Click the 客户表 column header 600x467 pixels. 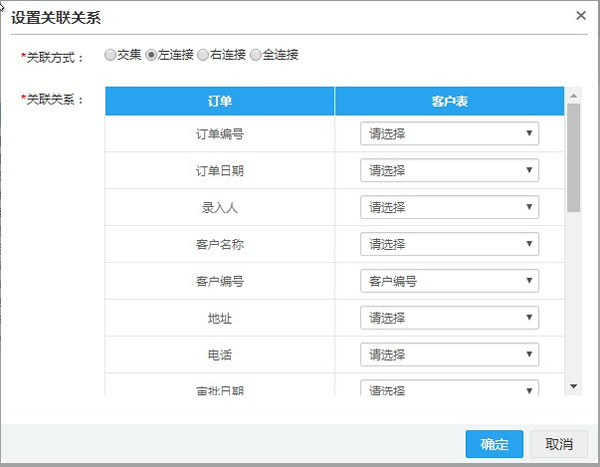click(x=449, y=102)
